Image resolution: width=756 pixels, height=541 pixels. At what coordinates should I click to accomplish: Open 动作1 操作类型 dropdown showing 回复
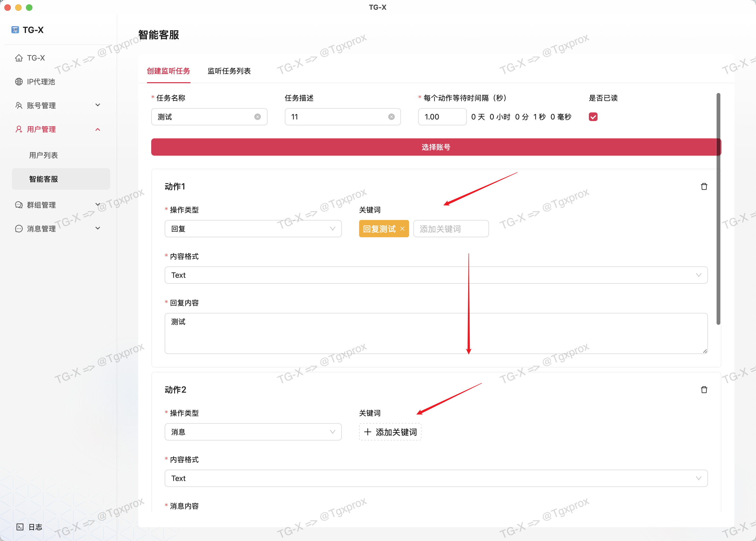tap(253, 229)
